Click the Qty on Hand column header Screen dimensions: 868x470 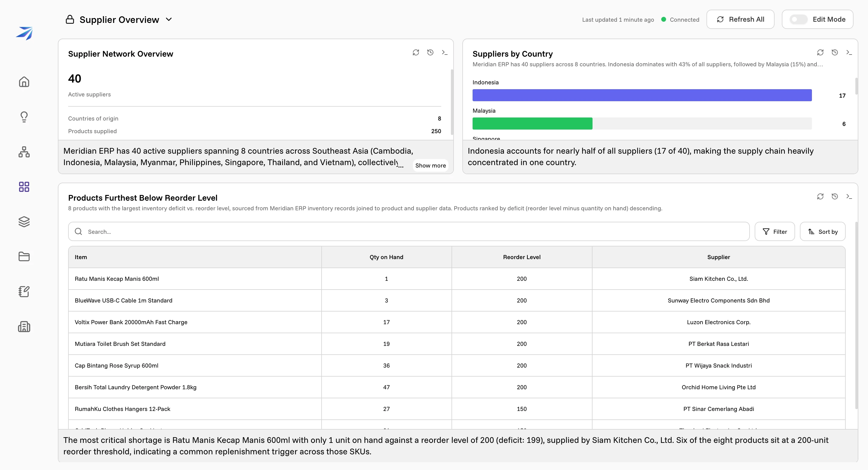coord(386,257)
